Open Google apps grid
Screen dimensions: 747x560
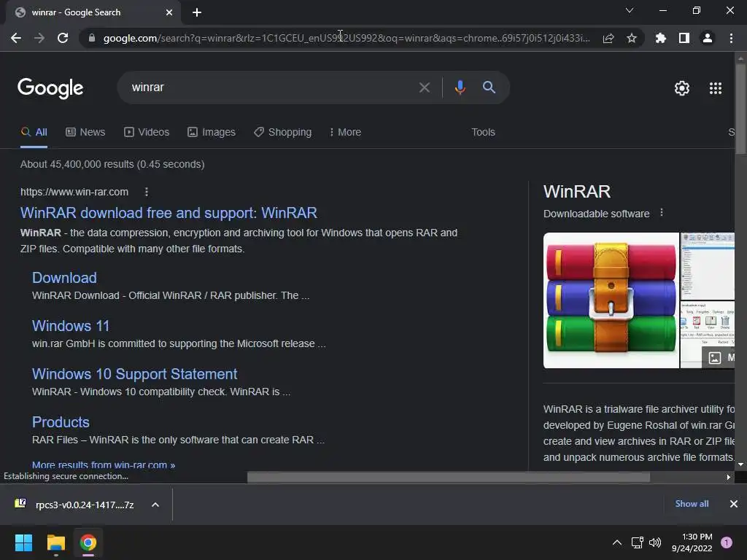pos(716,88)
